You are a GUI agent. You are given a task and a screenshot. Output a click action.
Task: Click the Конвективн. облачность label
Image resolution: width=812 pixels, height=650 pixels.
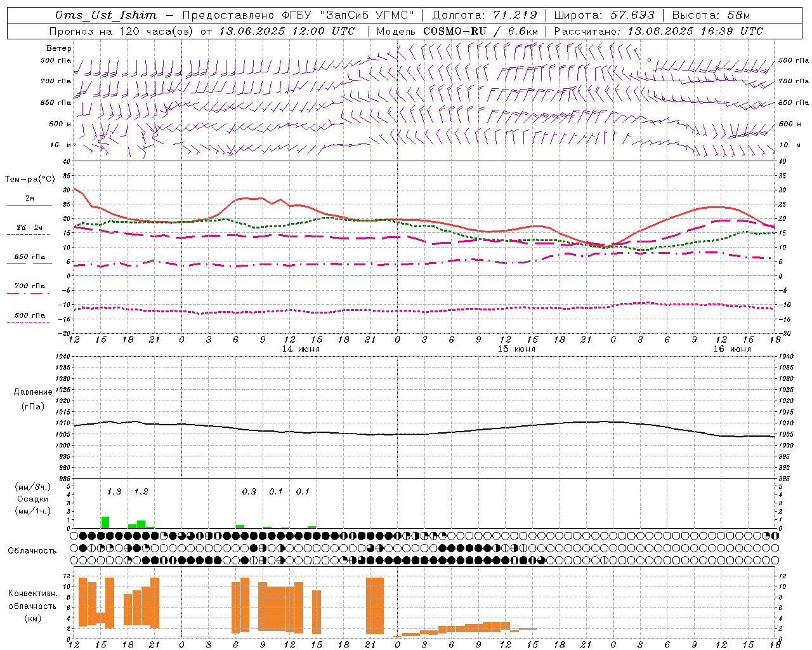pos(33,600)
